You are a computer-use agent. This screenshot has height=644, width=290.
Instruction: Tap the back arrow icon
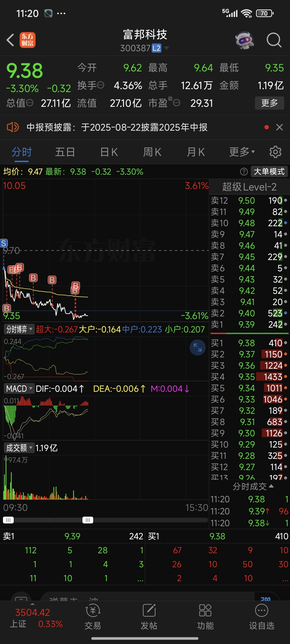[10, 40]
